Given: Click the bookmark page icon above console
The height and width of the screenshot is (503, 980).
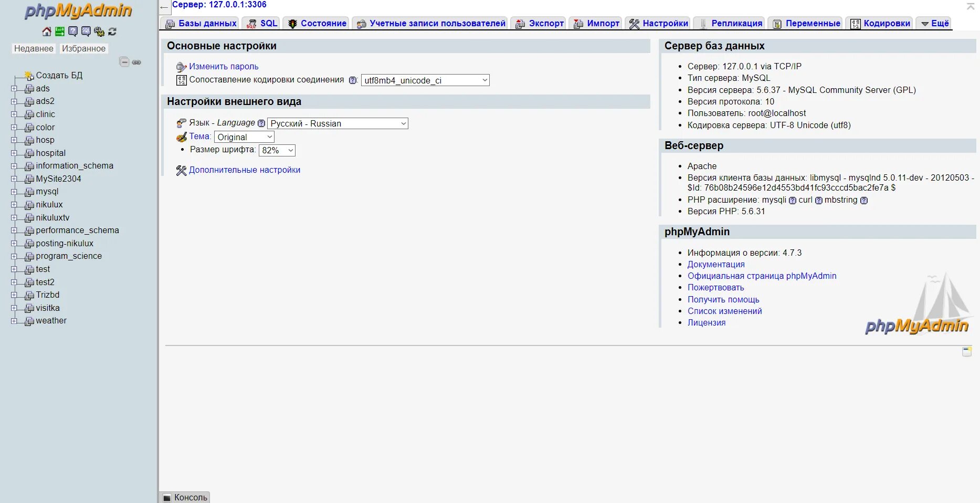Looking at the screenshot, I should pos(967,352).
